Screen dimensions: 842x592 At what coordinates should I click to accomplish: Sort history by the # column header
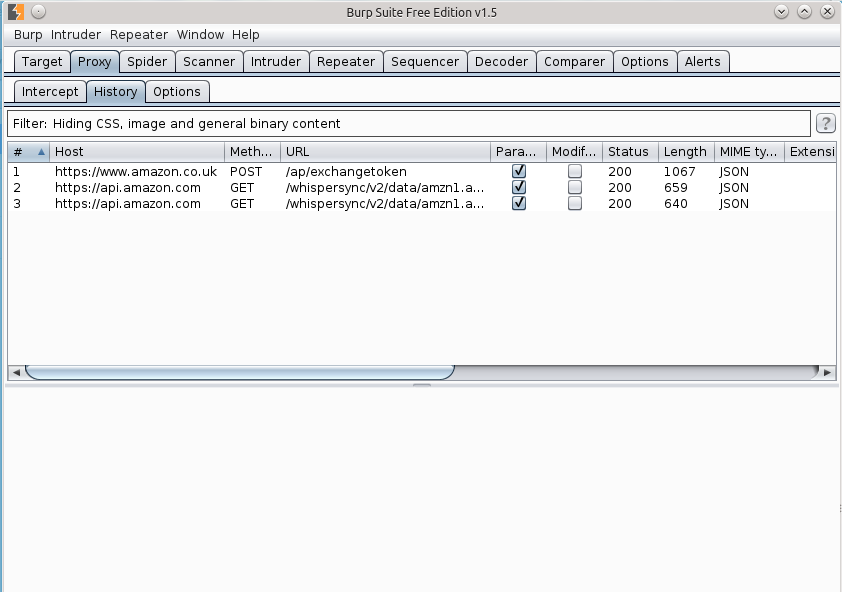click(28, 152)
